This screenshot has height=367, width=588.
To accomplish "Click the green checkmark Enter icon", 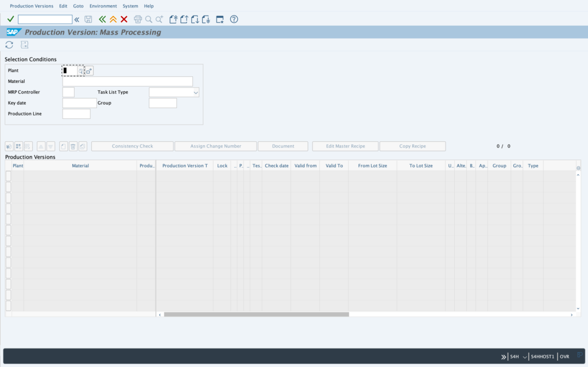I will [x=10, y=19].
